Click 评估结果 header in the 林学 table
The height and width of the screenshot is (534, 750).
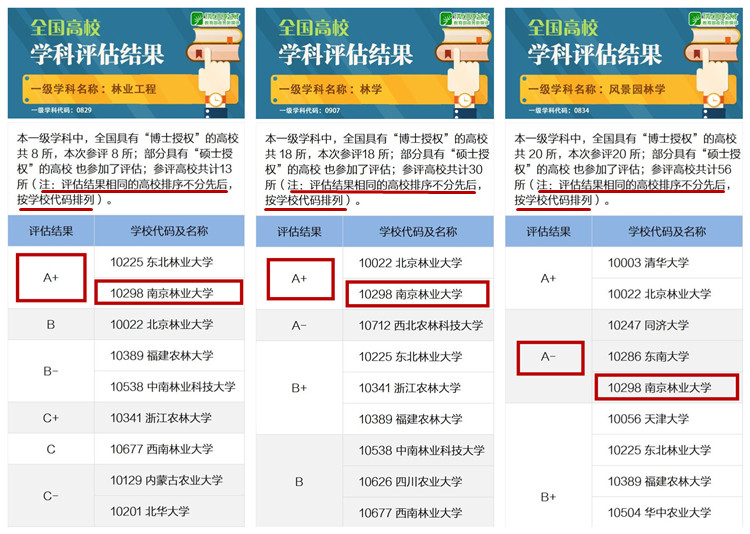point(299,232)
